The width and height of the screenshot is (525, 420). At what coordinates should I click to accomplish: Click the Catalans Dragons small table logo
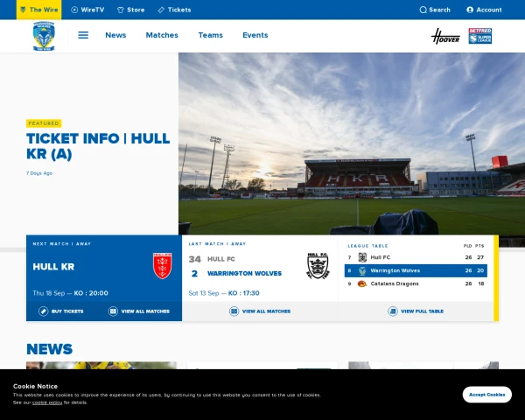362,283
